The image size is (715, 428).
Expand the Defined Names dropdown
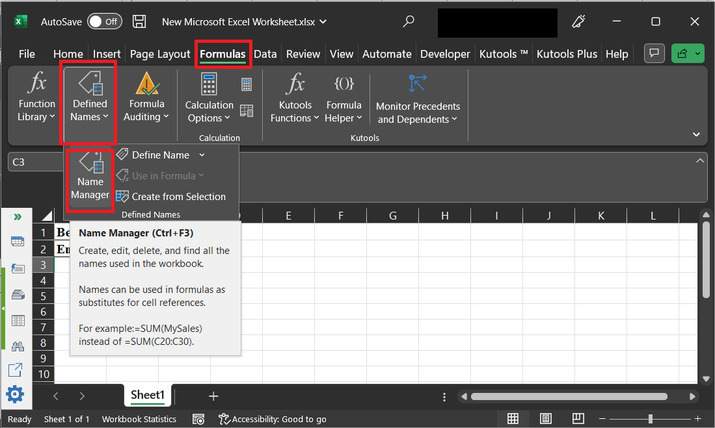pos(90,98)
